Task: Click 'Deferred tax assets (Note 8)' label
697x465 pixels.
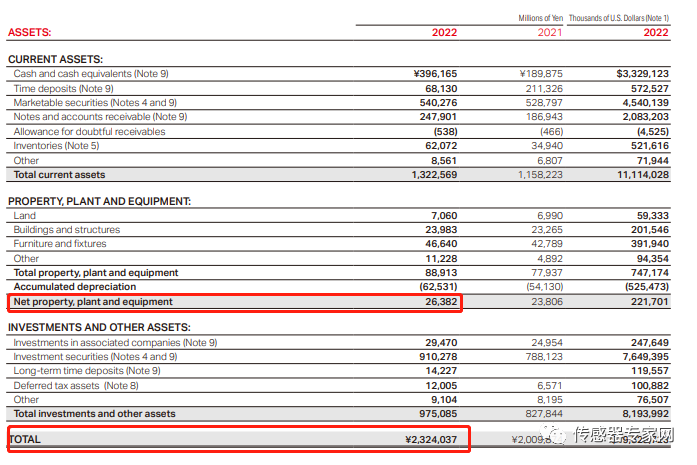Action: [76, 386]
